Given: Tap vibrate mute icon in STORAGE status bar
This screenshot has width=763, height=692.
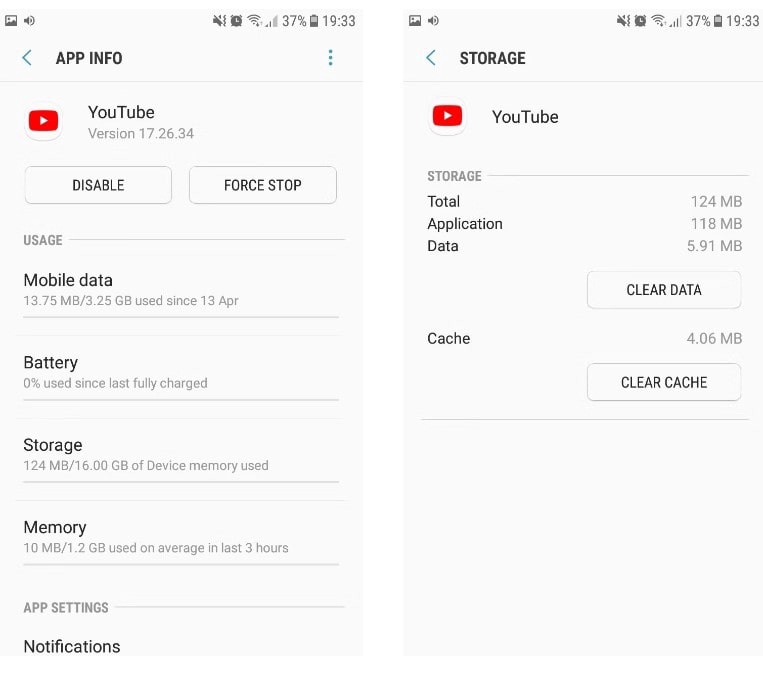Looking at the screenshot, I should pos(623,20).
